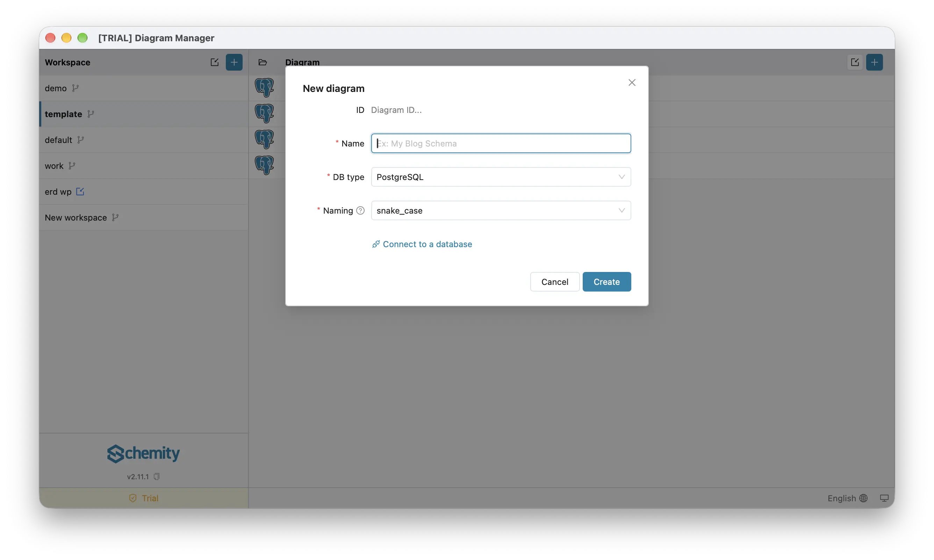Click the import diagram icon at top right

(x=854, y=62)
